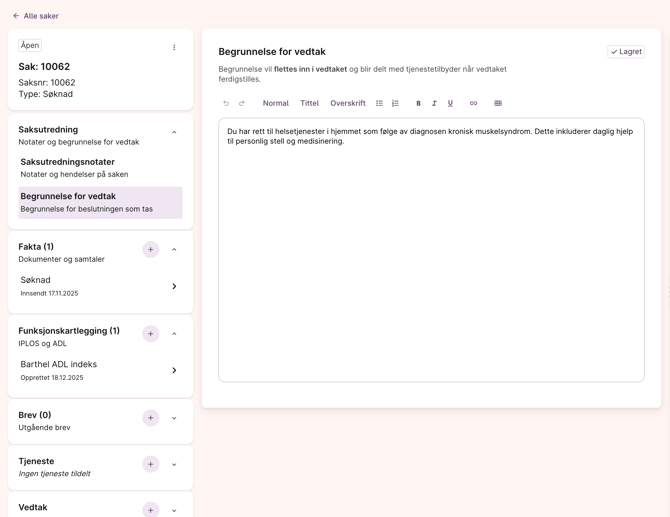Viewport: 670px width, 517px height.
Task: Add new item to Fakta section
Action: [x=151, y=250]
